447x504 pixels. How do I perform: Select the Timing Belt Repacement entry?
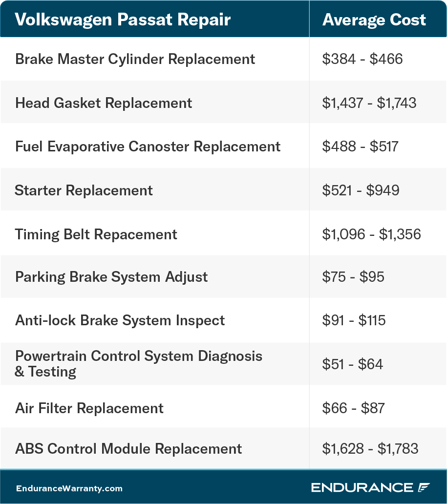pyautogui.click(x=96, y=234)
